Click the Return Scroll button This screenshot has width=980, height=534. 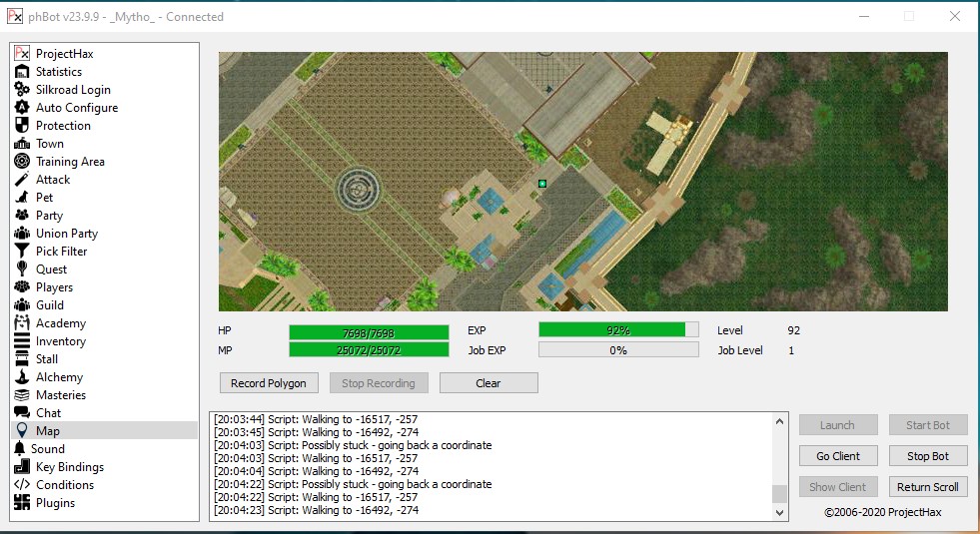click(927, 487)
